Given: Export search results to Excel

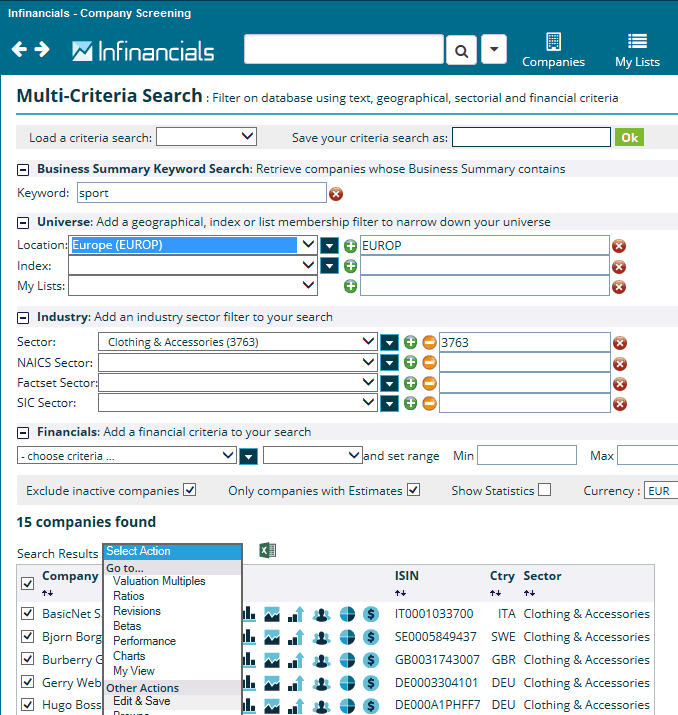Looking at the screenshot, I should point(268,550).
